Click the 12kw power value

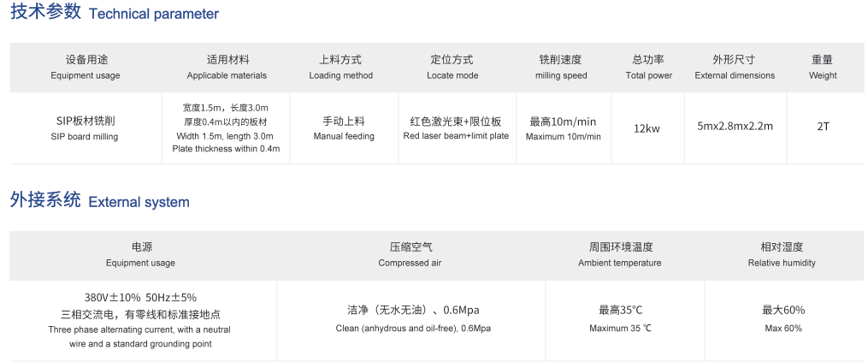(x=647, y=128)
